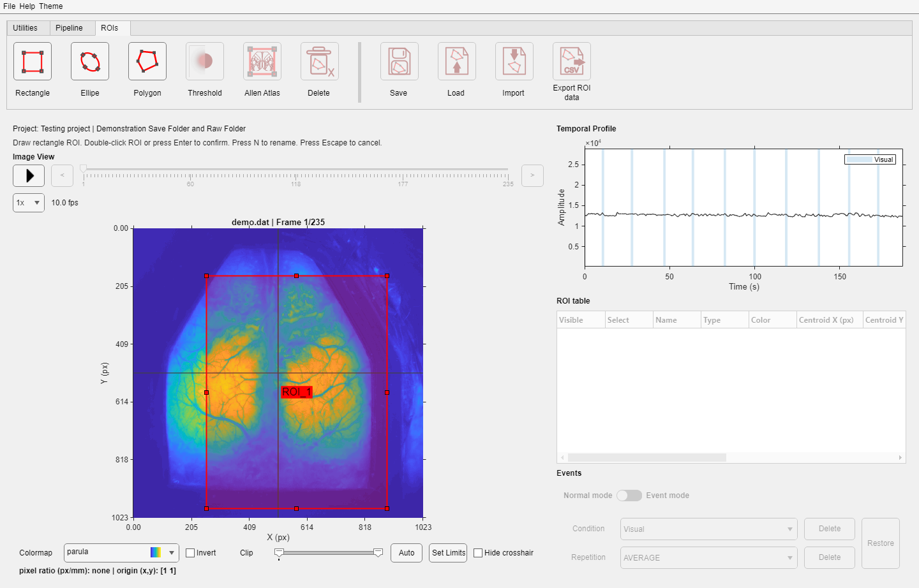Viewport: 919px width, 588px height.
Task: Select the Polygon ROI tool
Action: (x=147, y=61)
